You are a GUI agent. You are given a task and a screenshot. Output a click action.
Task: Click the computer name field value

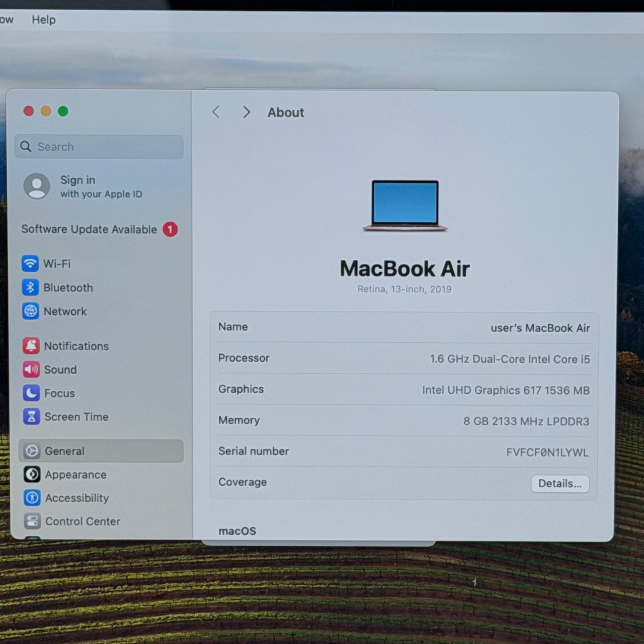click(x=540, y=328)
